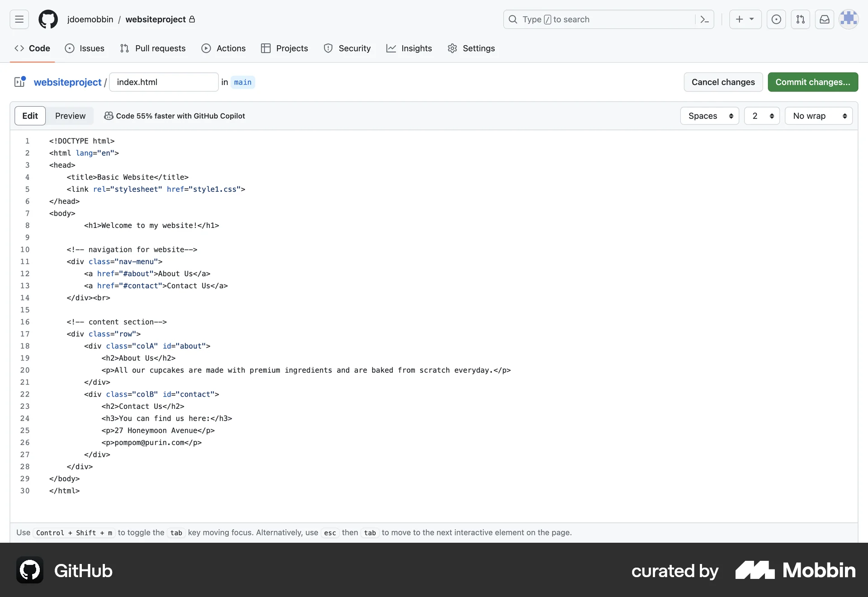Open pull requests from the top-bar icon

pos(800,19)
